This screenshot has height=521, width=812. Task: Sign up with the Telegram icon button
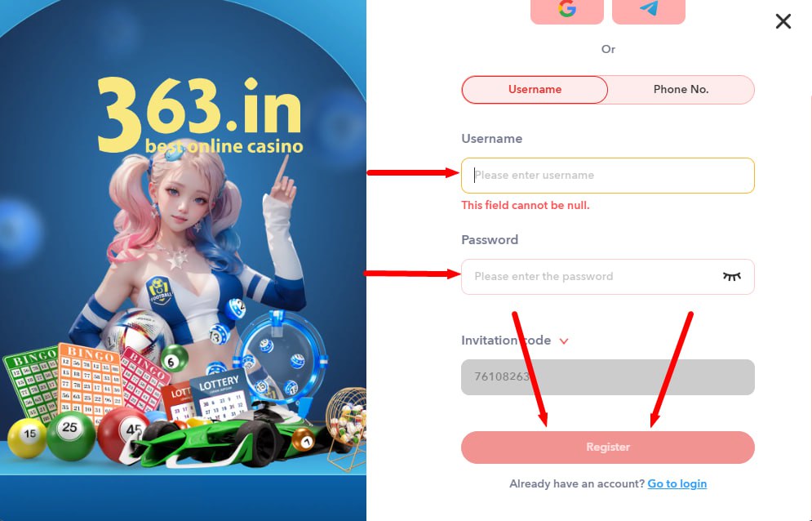click(649, 11)
